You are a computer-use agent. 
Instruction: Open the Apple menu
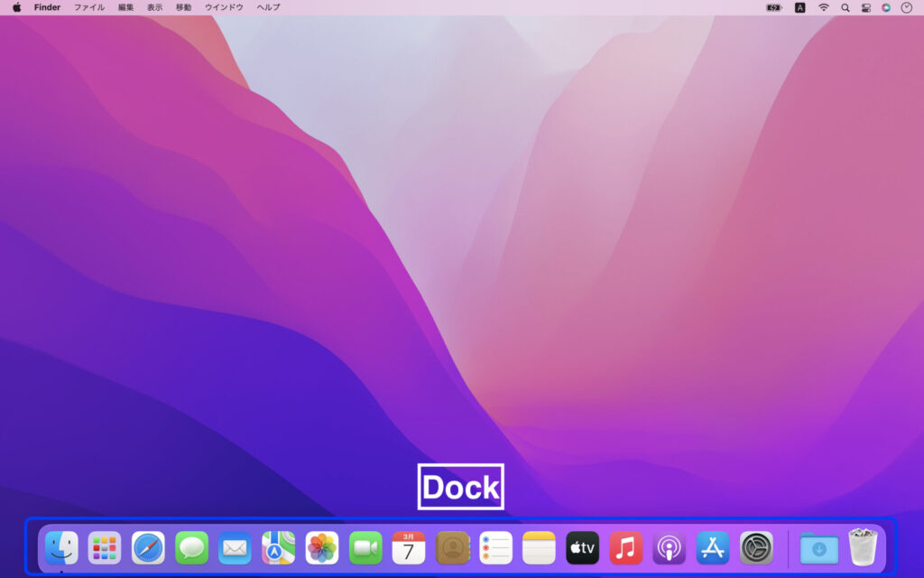(x=17, y=7)
